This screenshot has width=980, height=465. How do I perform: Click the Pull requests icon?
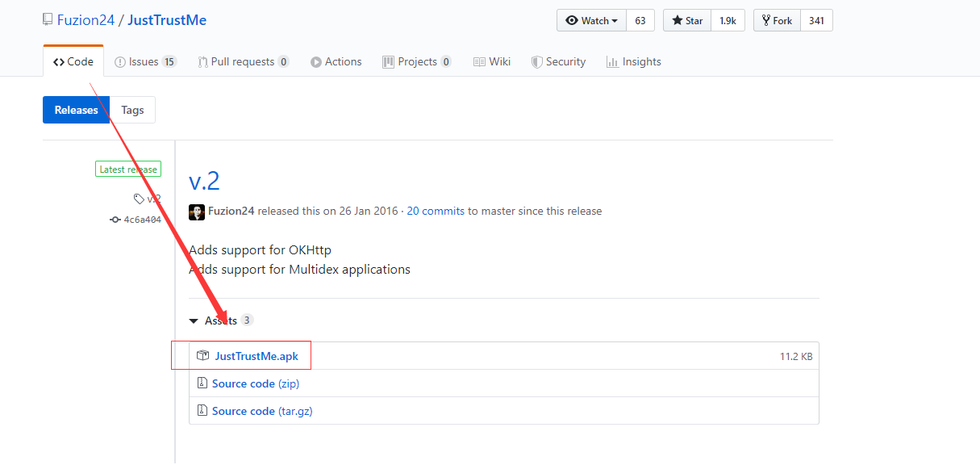point(203,62)
